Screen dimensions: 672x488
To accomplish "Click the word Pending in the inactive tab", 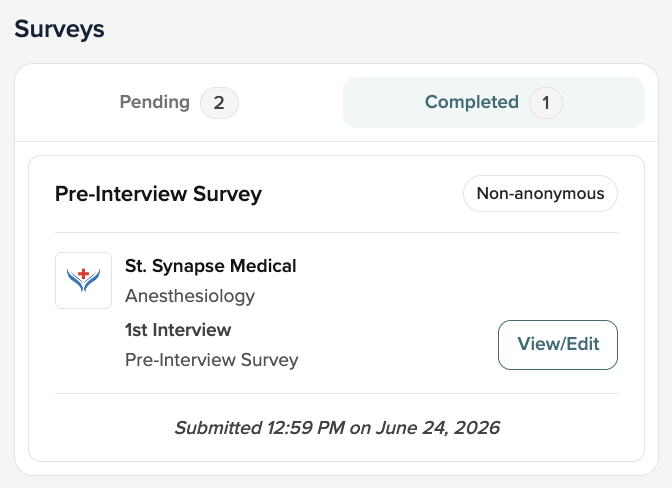I will (154, 102).
